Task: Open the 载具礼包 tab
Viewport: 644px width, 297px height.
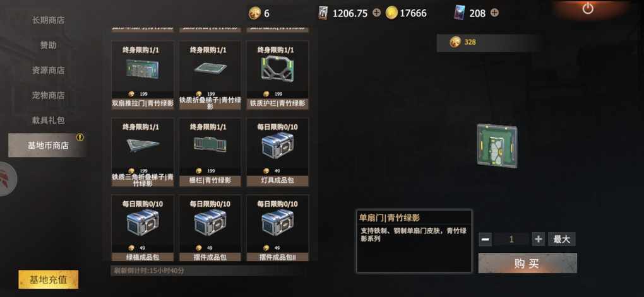Action: [x=48, y=120]
